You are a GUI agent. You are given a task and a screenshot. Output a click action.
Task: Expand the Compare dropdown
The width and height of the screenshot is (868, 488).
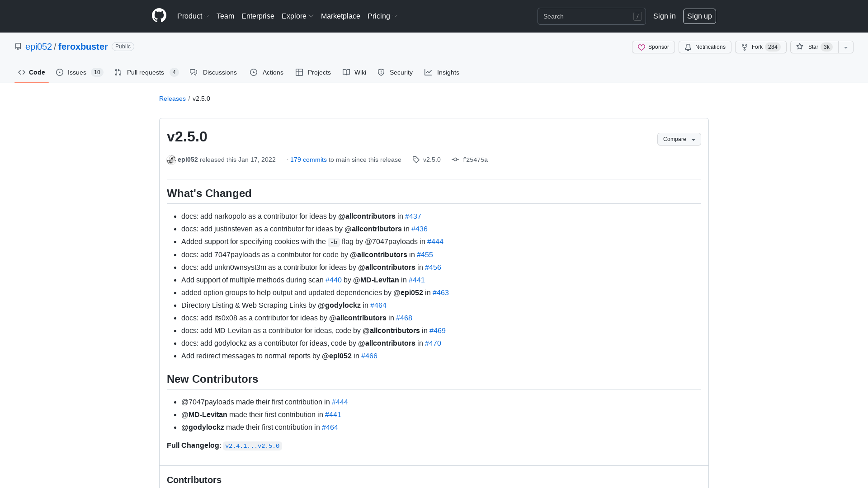coord(679,139)
